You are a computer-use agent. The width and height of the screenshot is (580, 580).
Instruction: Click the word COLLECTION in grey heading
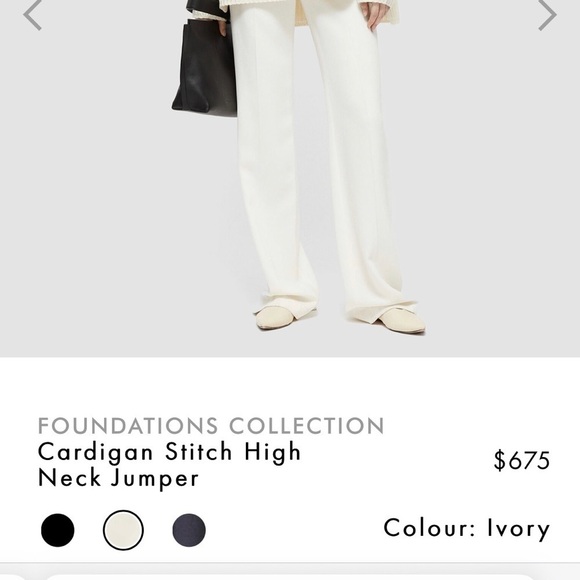click(x=307, y=425)
